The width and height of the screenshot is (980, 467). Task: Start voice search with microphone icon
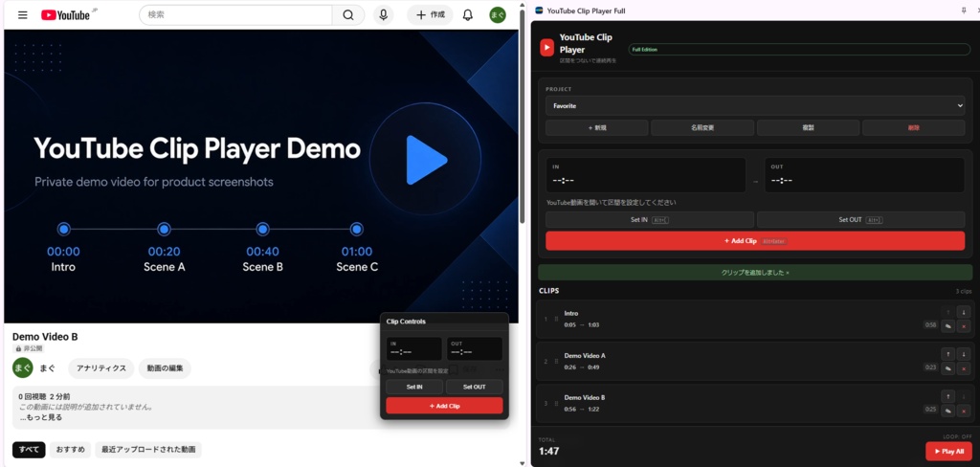click(x=383, y=15)
